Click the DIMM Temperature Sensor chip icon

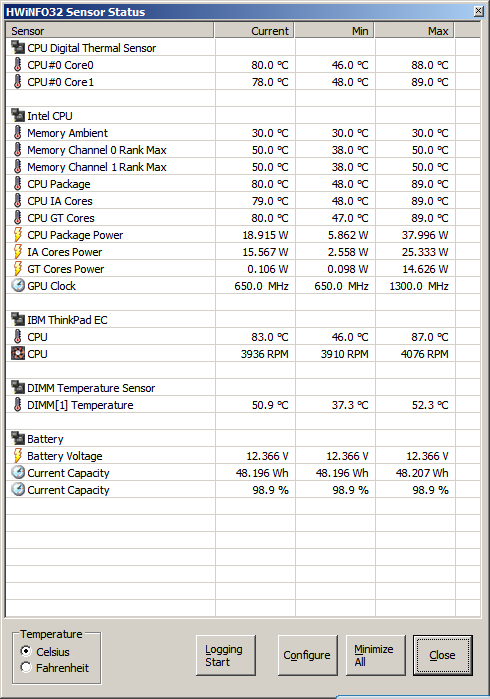pyautogui.click(x=18, y=387)
